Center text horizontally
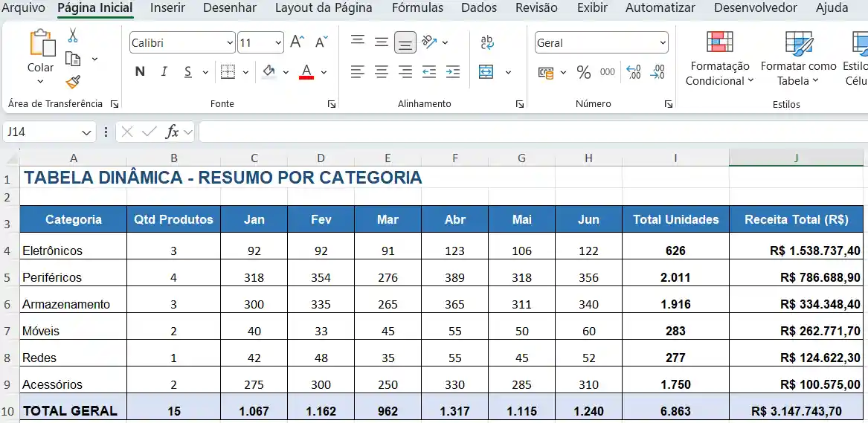 [x=382, y=71]
